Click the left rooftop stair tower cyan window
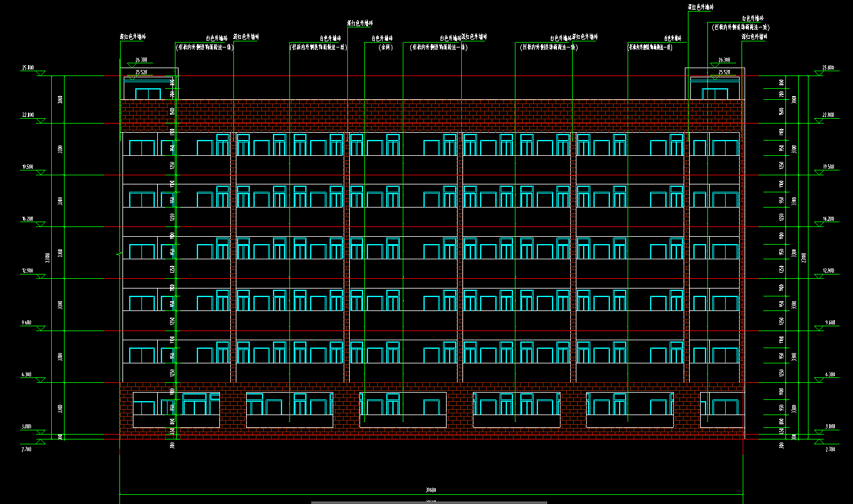Image resolution: width=853 pixels, height=504 pixels. point(147,94)
